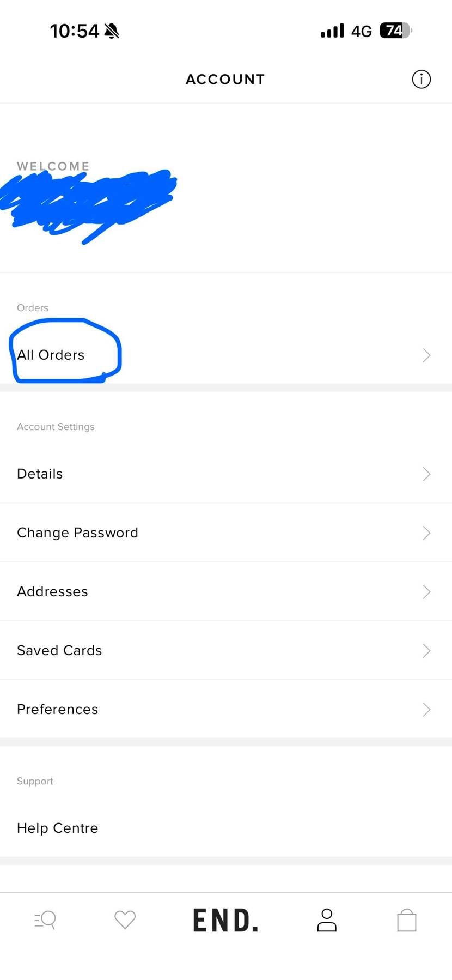Open the Saved Cards menu item
This screenshot has height=980, width=452.
click(x=59, y=651)
